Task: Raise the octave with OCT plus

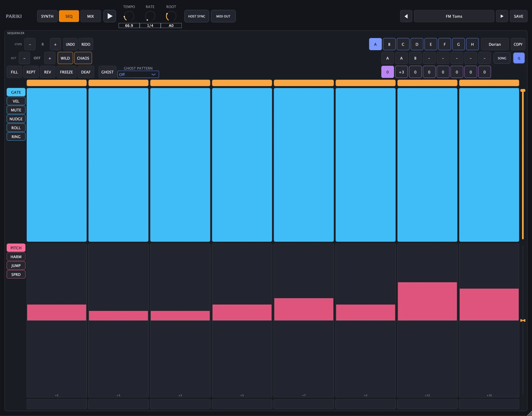Action: (50, 58)
